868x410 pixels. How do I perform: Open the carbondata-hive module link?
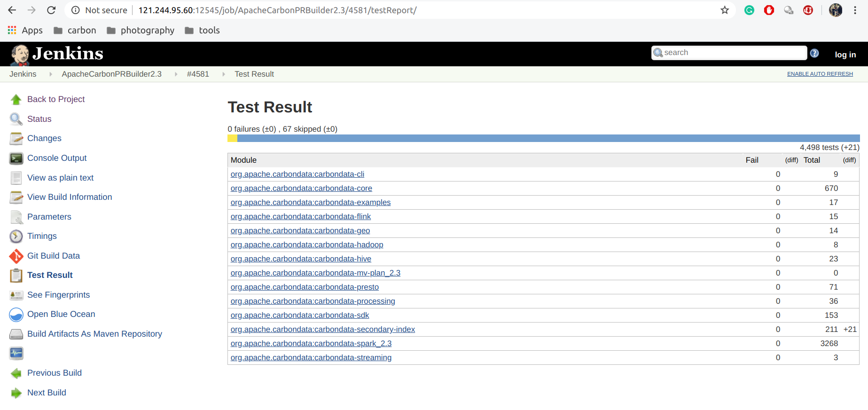point(301,259)
